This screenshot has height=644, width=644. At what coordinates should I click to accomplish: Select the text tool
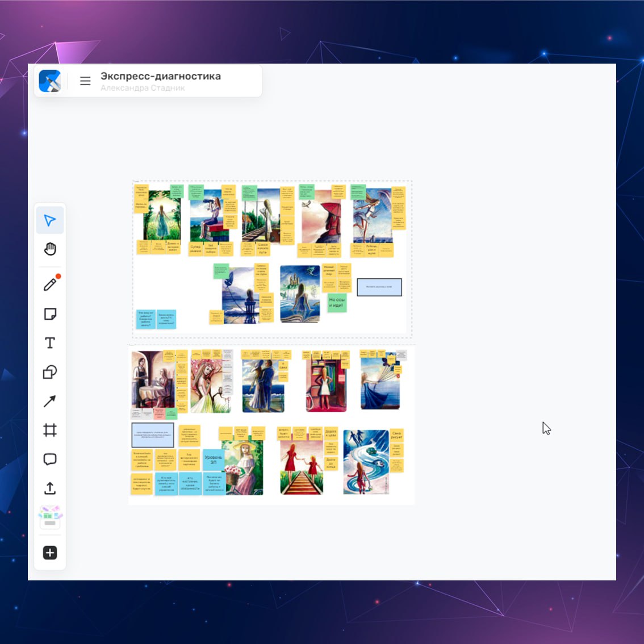50,343
